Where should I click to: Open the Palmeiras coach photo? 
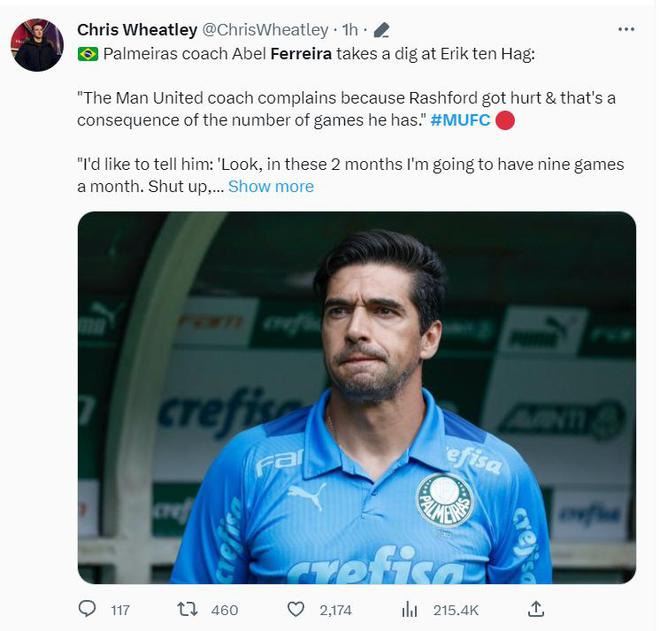tap(357, 397)
